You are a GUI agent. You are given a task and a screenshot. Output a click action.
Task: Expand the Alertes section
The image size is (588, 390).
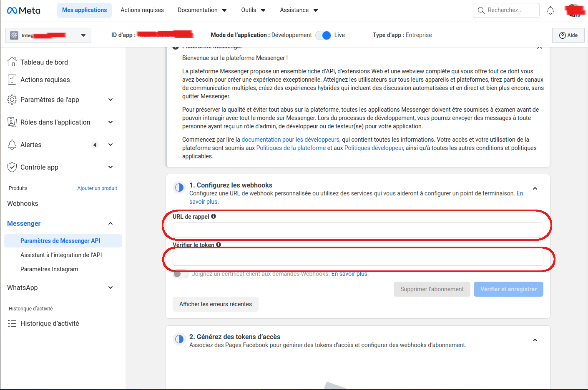coord(111,145)
